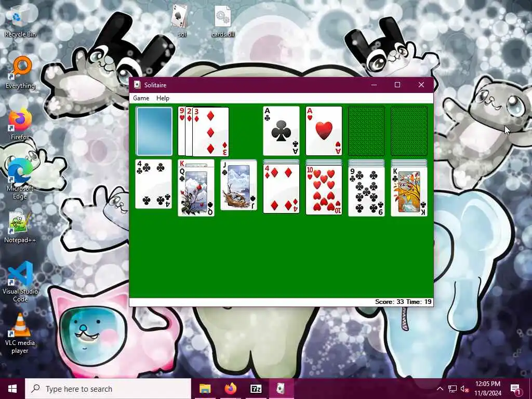Select the 10 of hearts card
The width and height of the screenshot is (532, 399).
click(324, 190)
